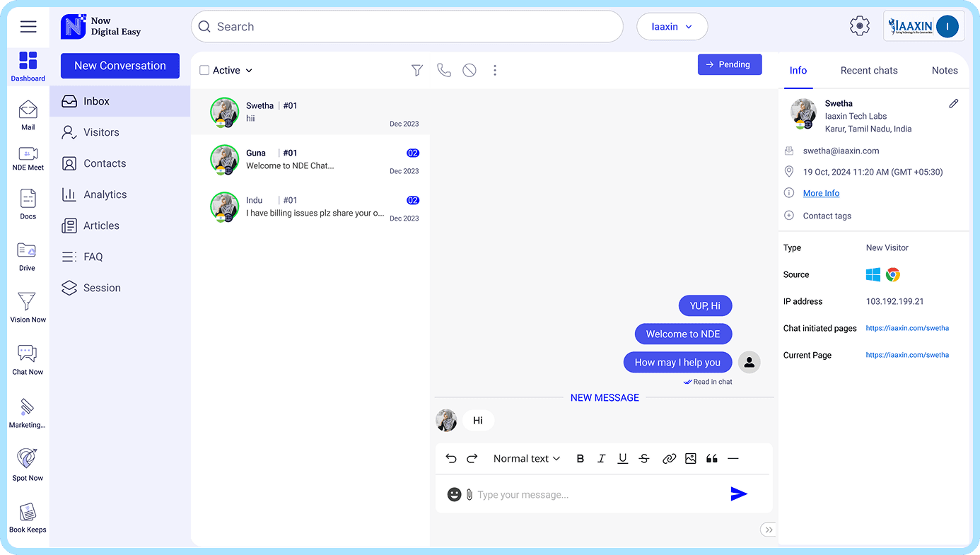Open Analytics in the sidebar menu
This screenshot has width=980, height=555.
(105, 194)
